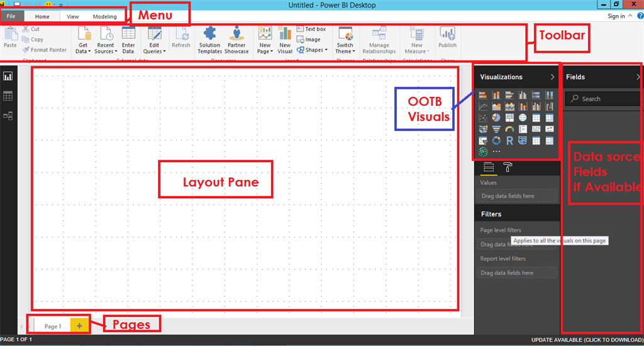Image resolution: width=644 pixels, height=346 pixels.
Task: Select the 100% stacked bar chart visual
Action: [x=536, y=96]
